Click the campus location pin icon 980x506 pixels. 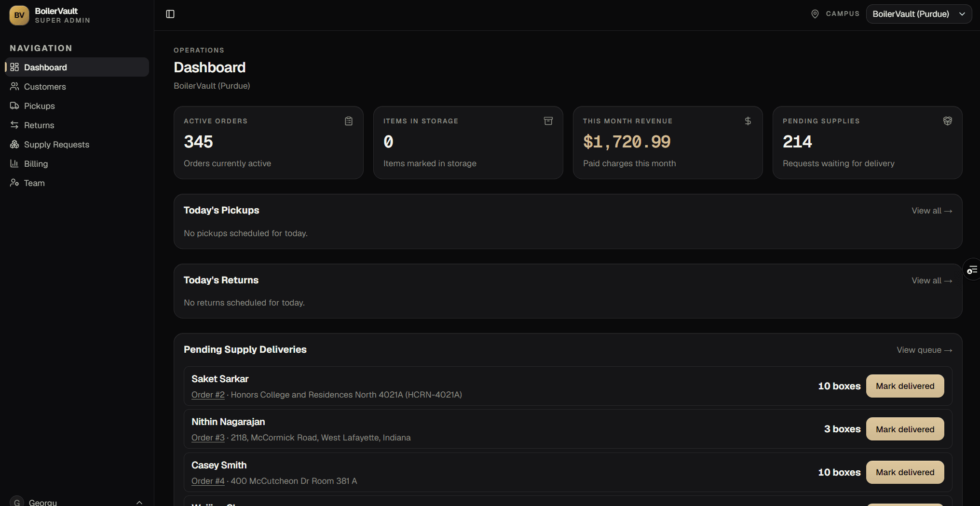pyautogui.click(x=815, y=14)
